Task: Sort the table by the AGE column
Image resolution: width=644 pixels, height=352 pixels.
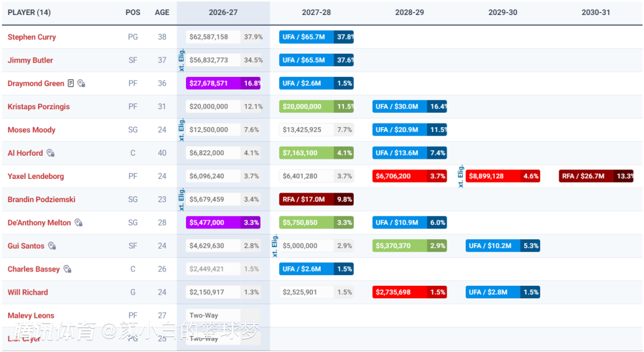Action: [x=162, y=13]
